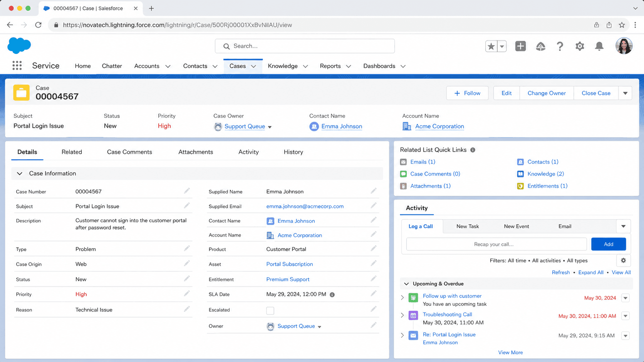This screenshot has width=644, height=362.
Task: Select the New Task activity tab
Action: [468, 226]
